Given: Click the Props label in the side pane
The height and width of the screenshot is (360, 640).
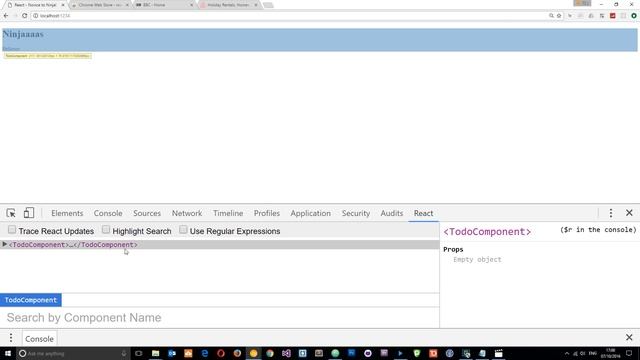Looking at the screenshot, I should (453, 249).
